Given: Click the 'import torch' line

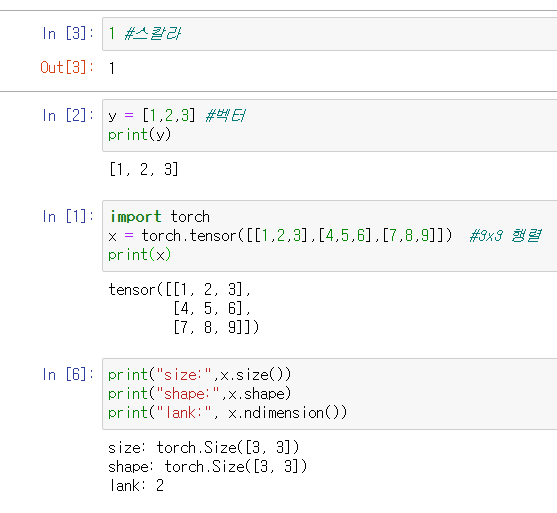Looking at the screenshot, I should 159,217.
